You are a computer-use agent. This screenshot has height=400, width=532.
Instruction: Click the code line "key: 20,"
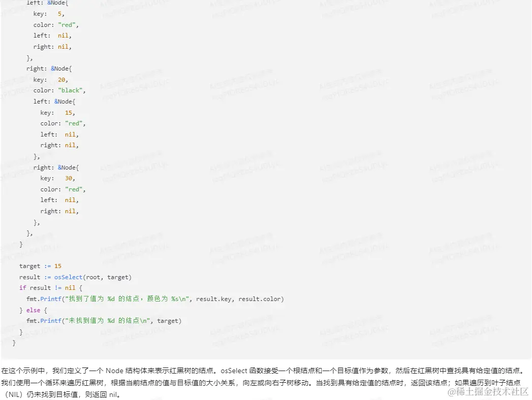50,80
